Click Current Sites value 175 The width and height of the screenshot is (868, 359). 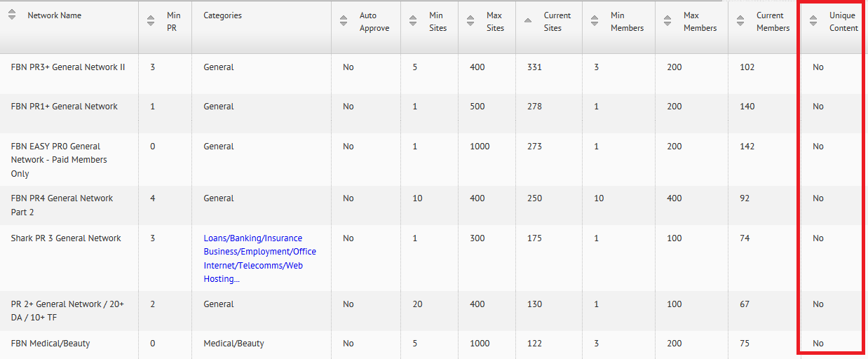click(534, 238)
